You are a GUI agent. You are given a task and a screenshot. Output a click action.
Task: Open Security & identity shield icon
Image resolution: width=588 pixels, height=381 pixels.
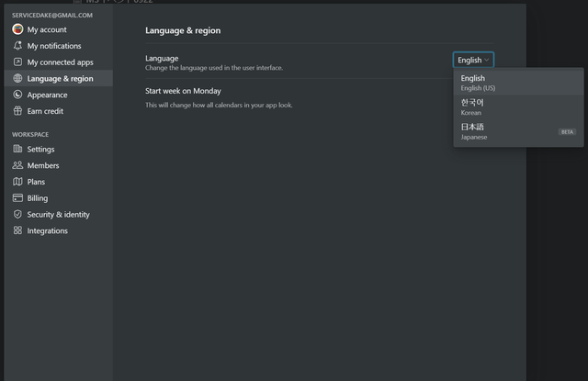tap(17, 214)
